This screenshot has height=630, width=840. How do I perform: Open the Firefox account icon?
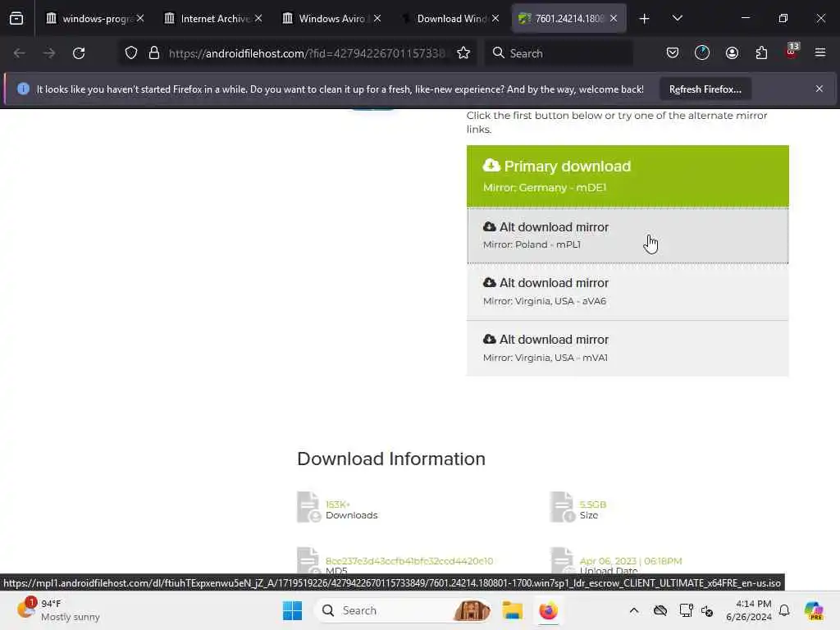732,53
